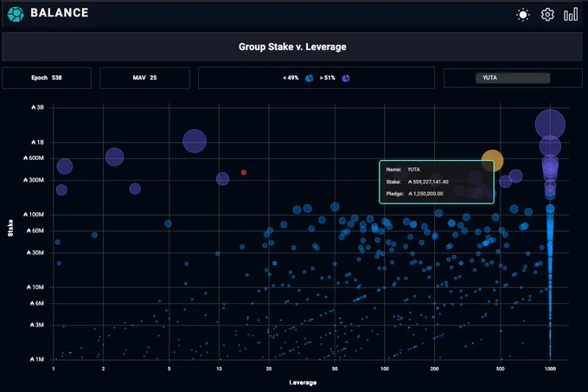The width and height of the screenshot is (588, 392).
Task: Click the YUTA search field
Action: pos(513,78)
